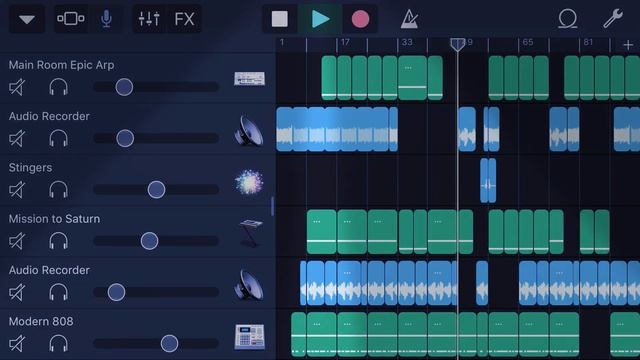Screen dimensions: 640x360
Task: Mute the Stingers track
Action: pyautogui.click(x=17, y=190)
